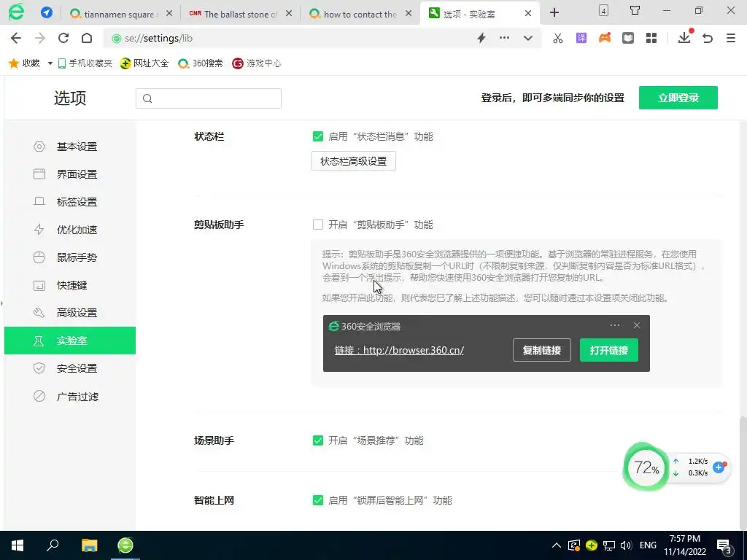Open taskbar search magnifier

53,545
